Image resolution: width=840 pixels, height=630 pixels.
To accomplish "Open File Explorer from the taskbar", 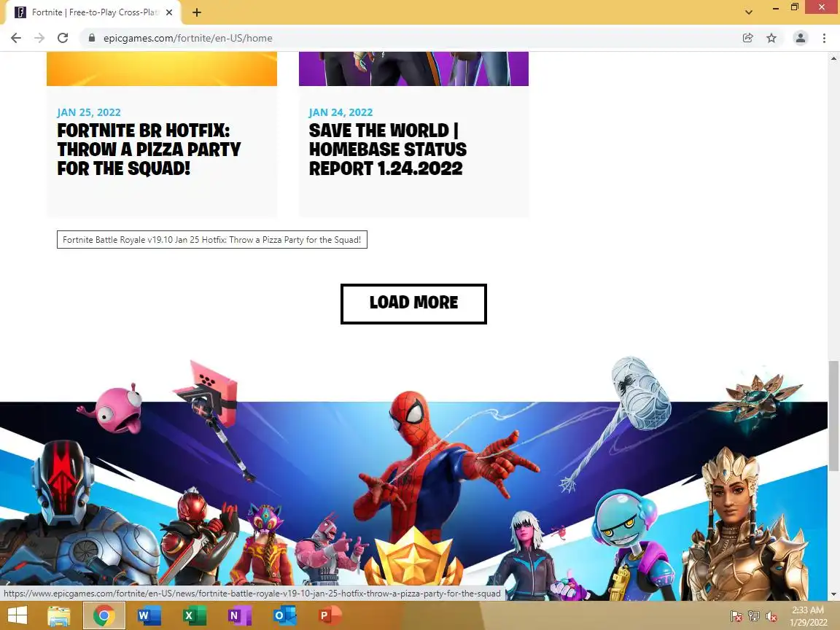I will 59,615.
